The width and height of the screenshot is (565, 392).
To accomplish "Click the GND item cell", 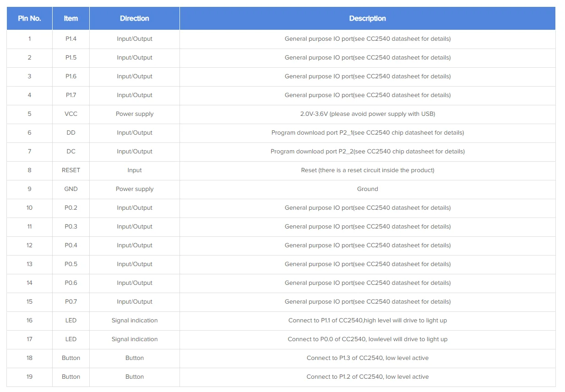I will (x=71, y=189).
